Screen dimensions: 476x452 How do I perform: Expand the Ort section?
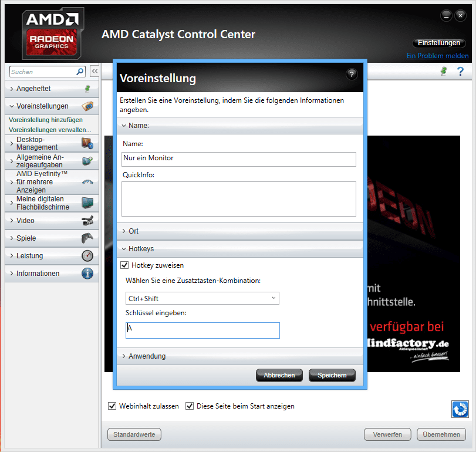pos(240,231)
